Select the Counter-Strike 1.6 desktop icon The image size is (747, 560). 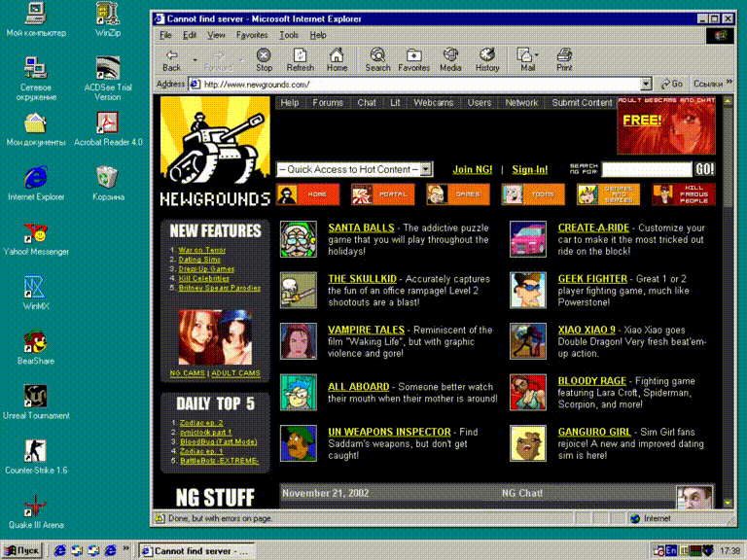click(36, 457)
